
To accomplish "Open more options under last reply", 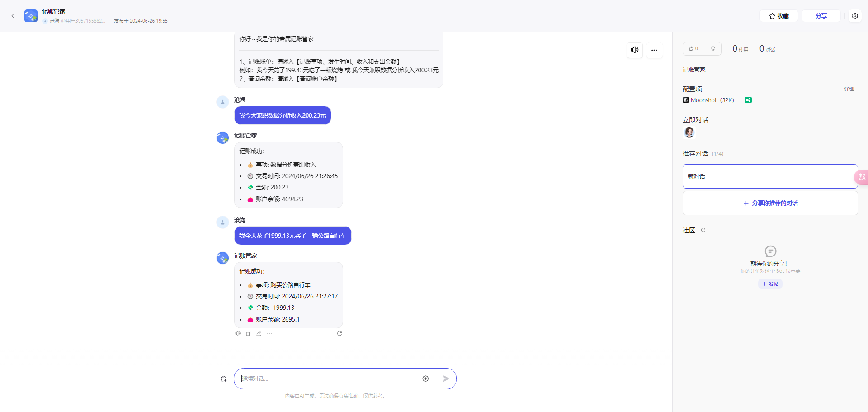I will pos(269,333).
